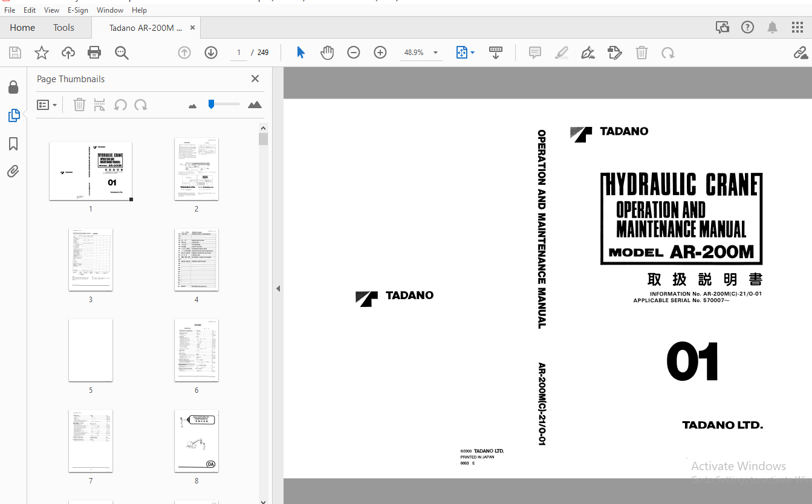Switch to the Home tab
This screenshot has height=504, width=812.
pyautogui.click(x=22, y=27)
